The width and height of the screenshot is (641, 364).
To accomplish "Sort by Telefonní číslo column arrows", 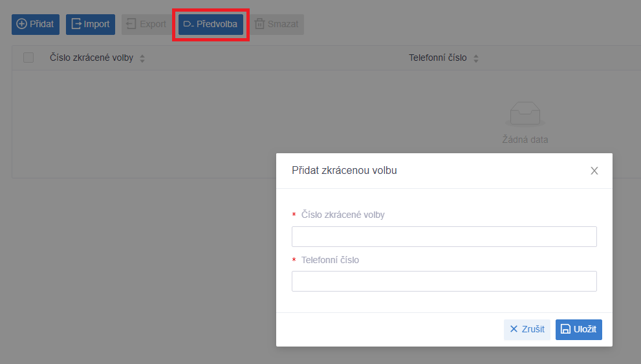I will pos(476,58).
